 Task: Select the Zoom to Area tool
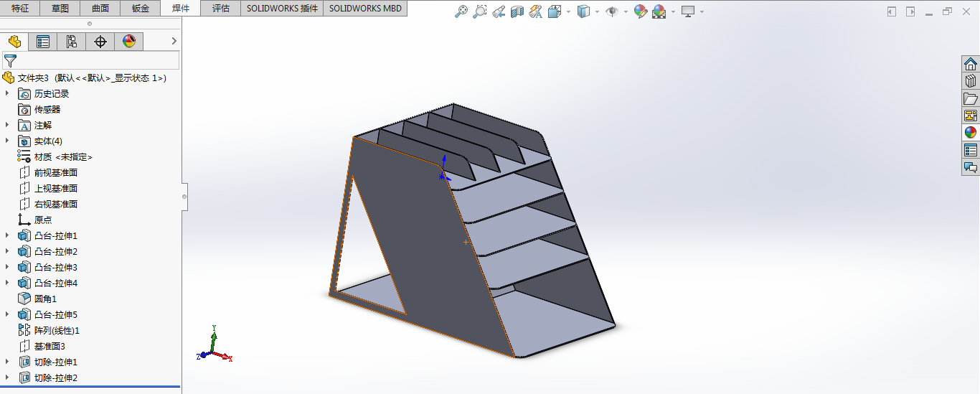click(480, 11)
